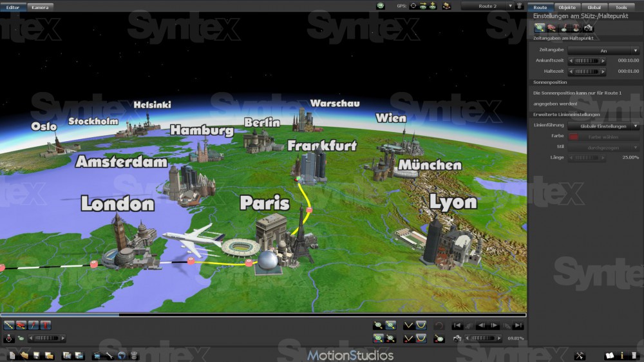Select the route line drawing tool

pyautogui.click(x=9, y=325)
